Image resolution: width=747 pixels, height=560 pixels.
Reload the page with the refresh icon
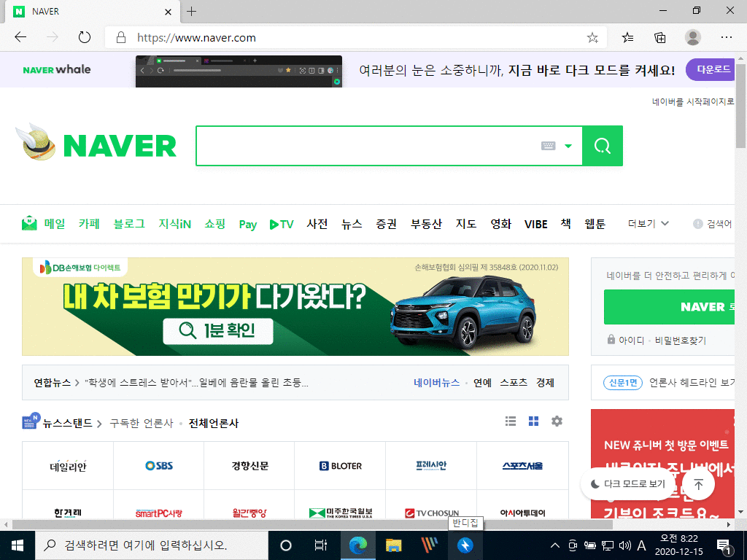point(85,37)
